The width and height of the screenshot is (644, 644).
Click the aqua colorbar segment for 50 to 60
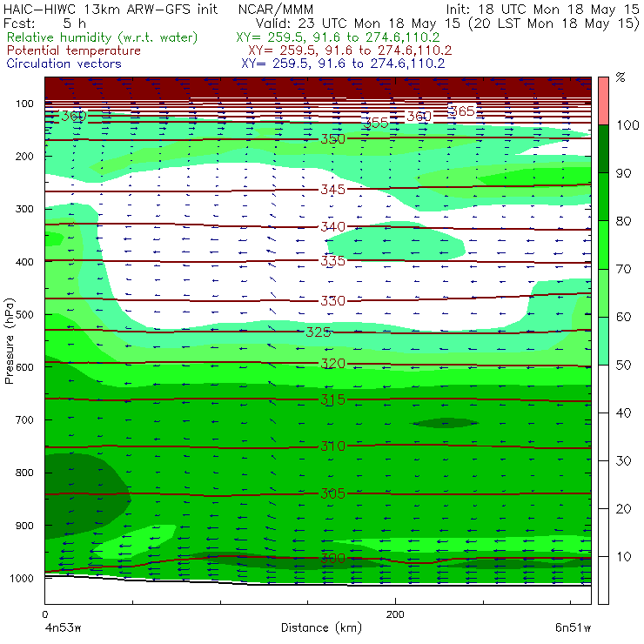tap(603, 341)
